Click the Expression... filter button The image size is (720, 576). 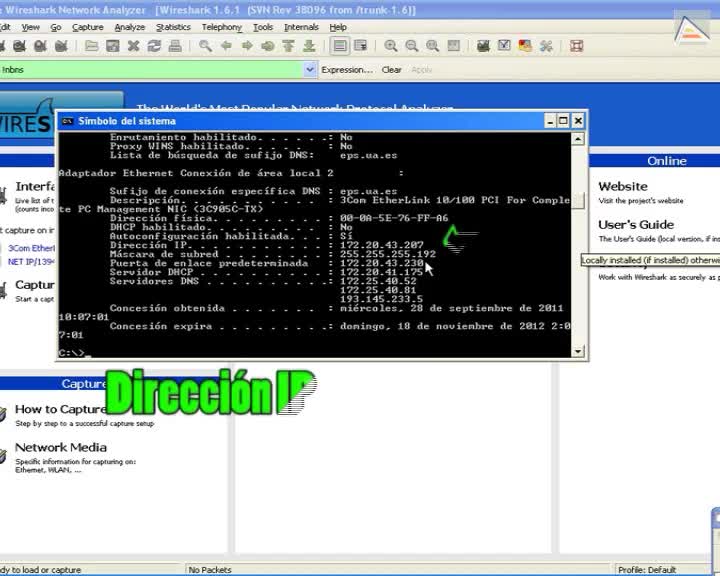[346, 70]
